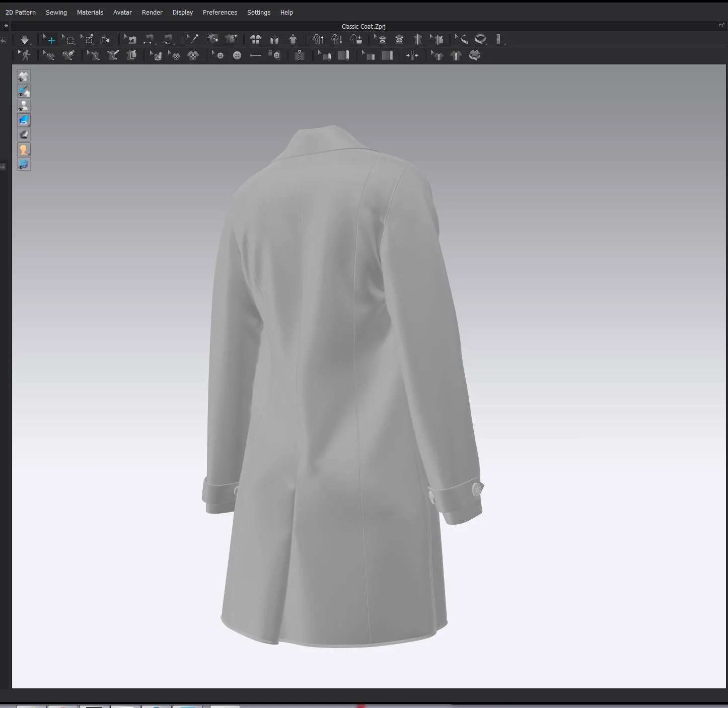Choose the Transform Graphic checkered shirt tool
This screenshot has width=728, height=708.
coord(175,55)
